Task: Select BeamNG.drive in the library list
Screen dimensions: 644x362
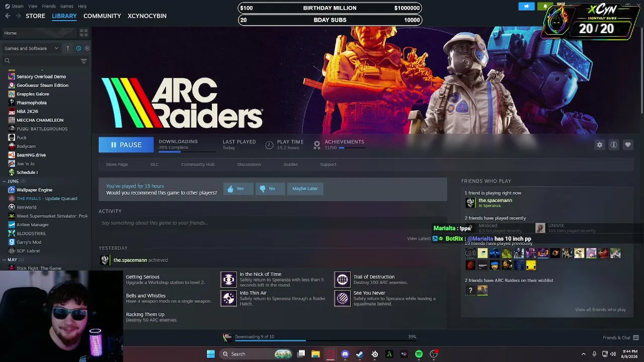Action: pyautogui.click(x=31, y=155)
